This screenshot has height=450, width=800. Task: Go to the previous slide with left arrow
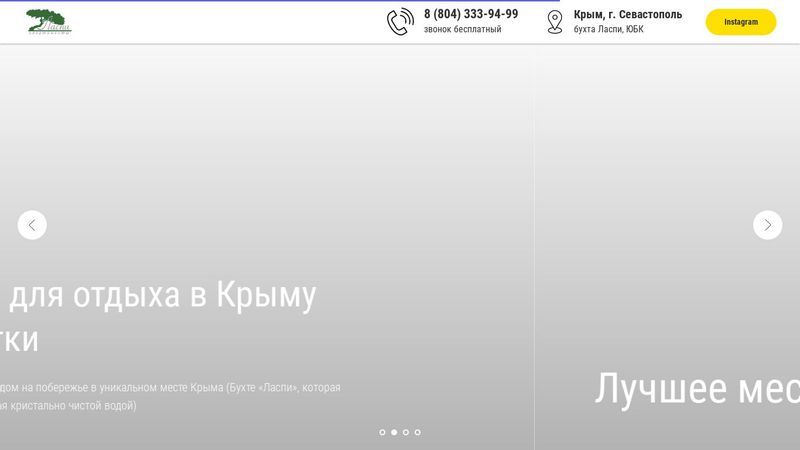(32, 225)
